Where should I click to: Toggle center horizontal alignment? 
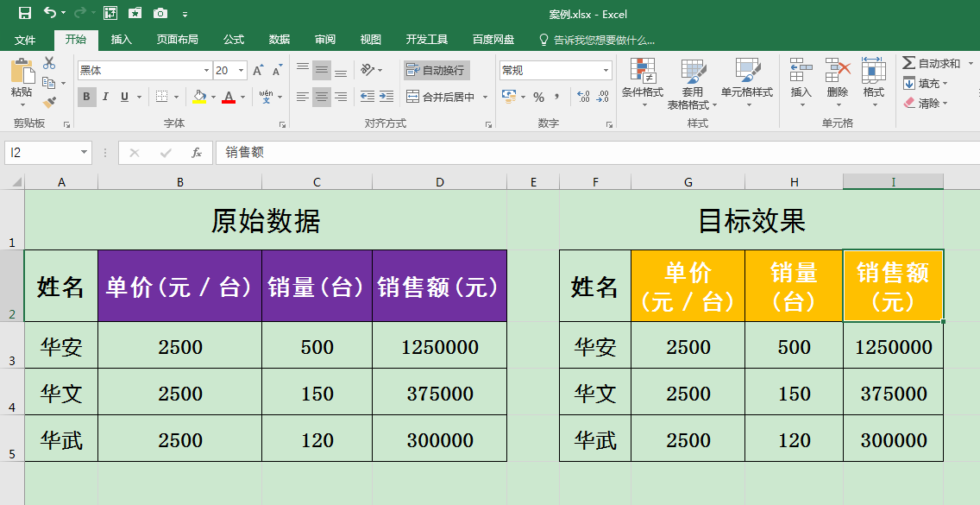tap(322, 97)
